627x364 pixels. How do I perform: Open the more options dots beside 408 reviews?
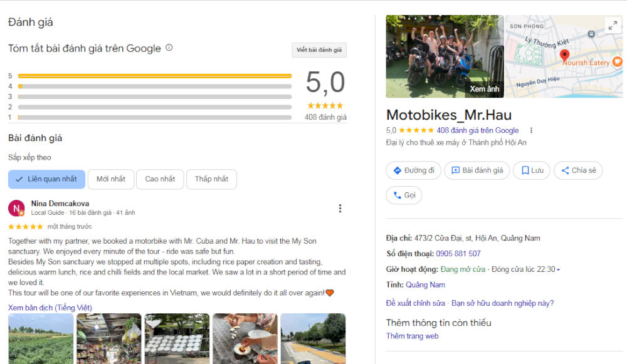click(531, 130)
